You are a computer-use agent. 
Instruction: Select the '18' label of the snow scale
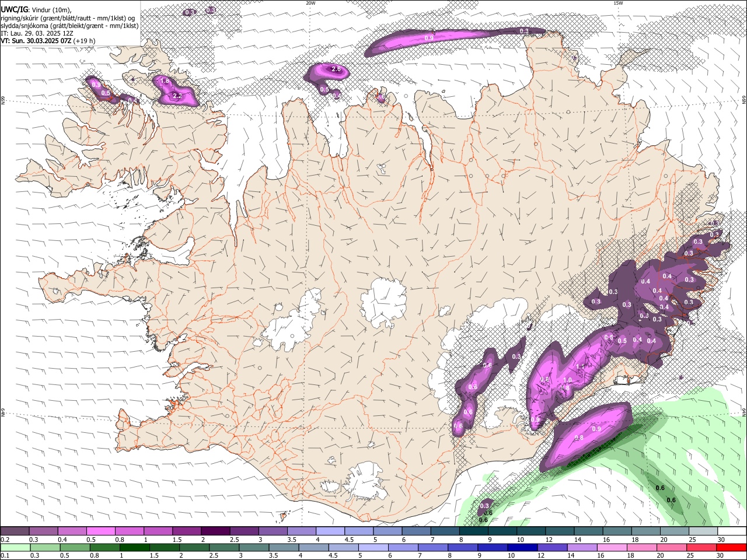point(635,540)
